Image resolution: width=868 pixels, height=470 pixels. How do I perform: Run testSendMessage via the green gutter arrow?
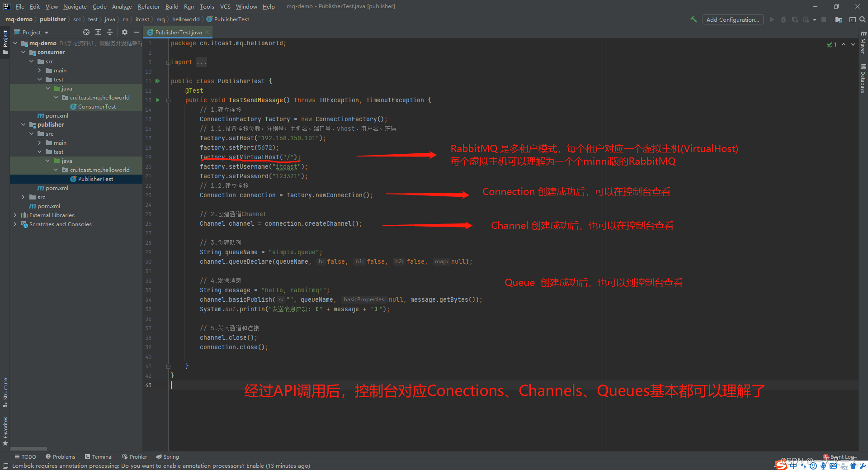point(158,100)
